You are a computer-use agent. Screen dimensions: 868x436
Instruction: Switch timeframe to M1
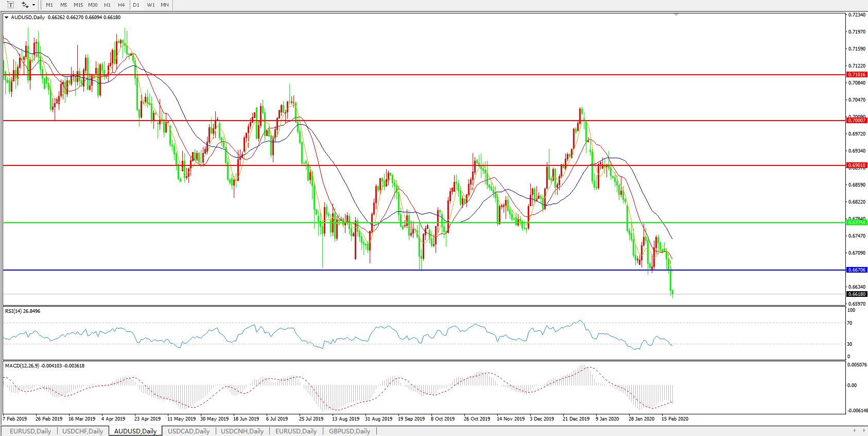[49, 5]
